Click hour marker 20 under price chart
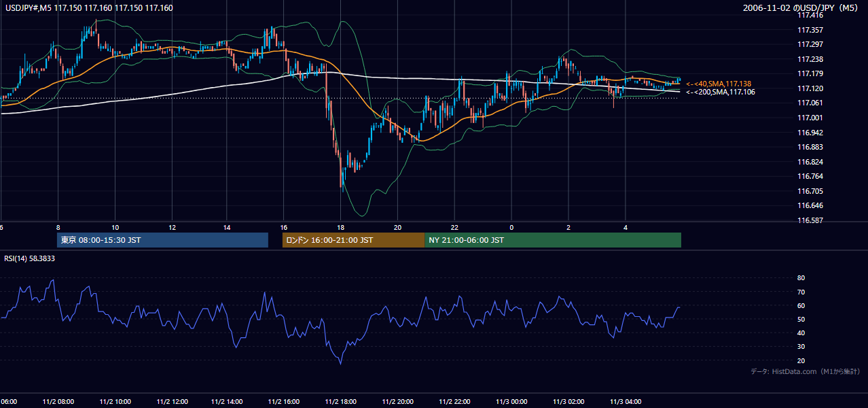 click(399, 228)
